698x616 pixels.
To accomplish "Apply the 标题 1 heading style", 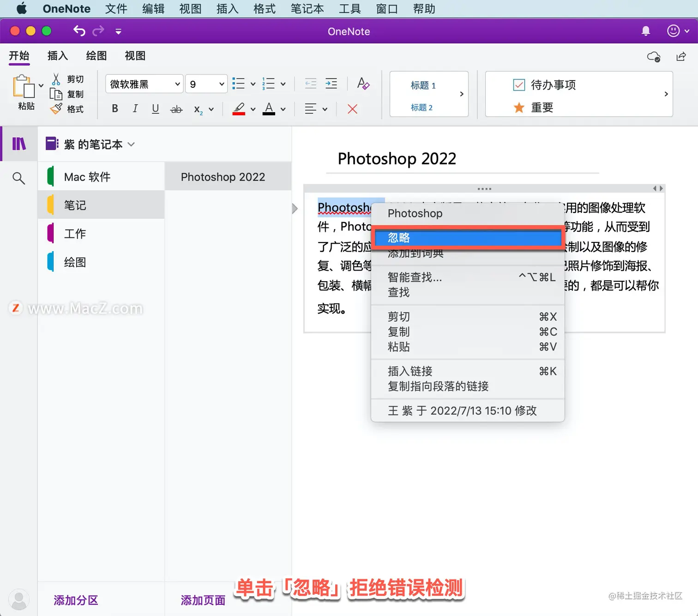I will [x=423, y=85].
